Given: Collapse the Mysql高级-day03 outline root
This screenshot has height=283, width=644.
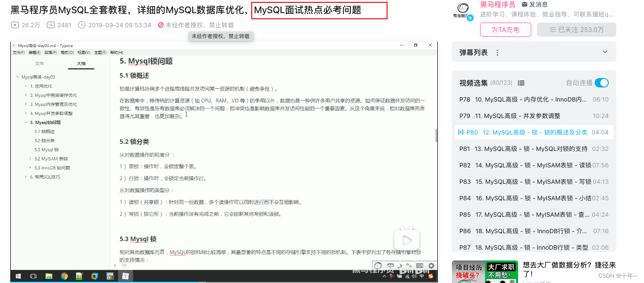Looking at the screenshot, I should click(x=17, y=77).
